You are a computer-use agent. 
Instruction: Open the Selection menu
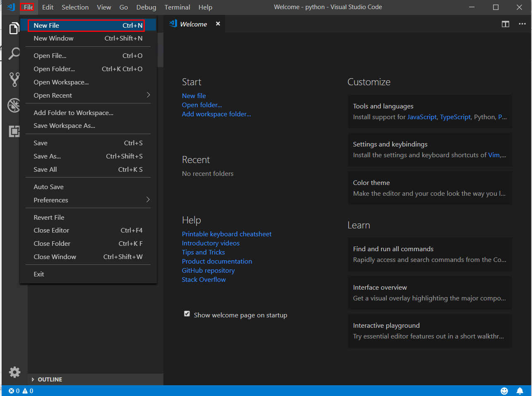75,7
